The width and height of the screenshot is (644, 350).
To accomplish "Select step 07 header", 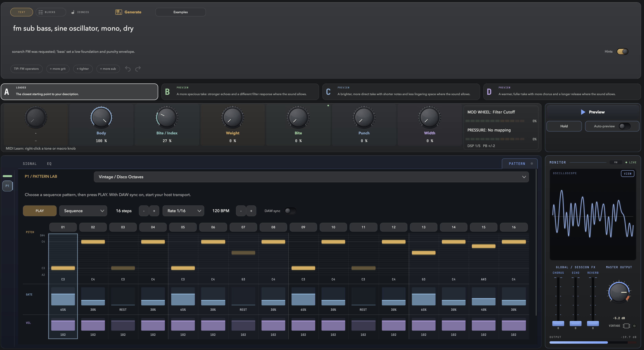I will pyautogui.click(x=243, y=227).
